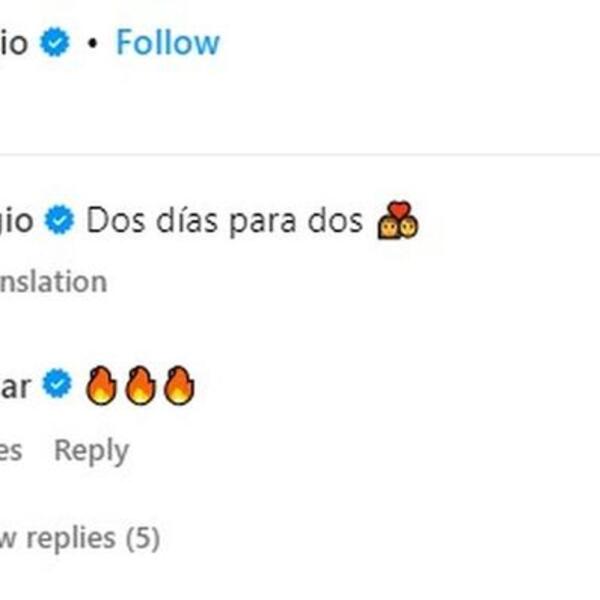
Task: Click the word "días" in the caption
Action: pyautogui.click(x=186, y=221)
